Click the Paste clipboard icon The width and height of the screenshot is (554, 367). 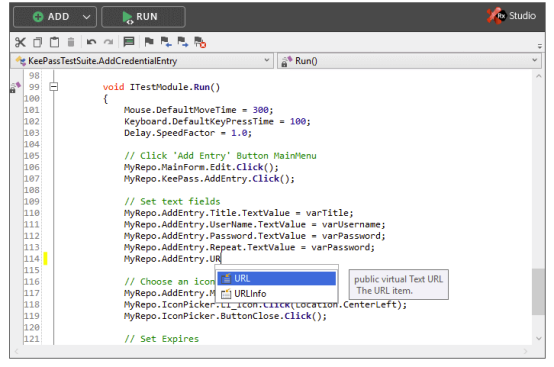[54, 42]
